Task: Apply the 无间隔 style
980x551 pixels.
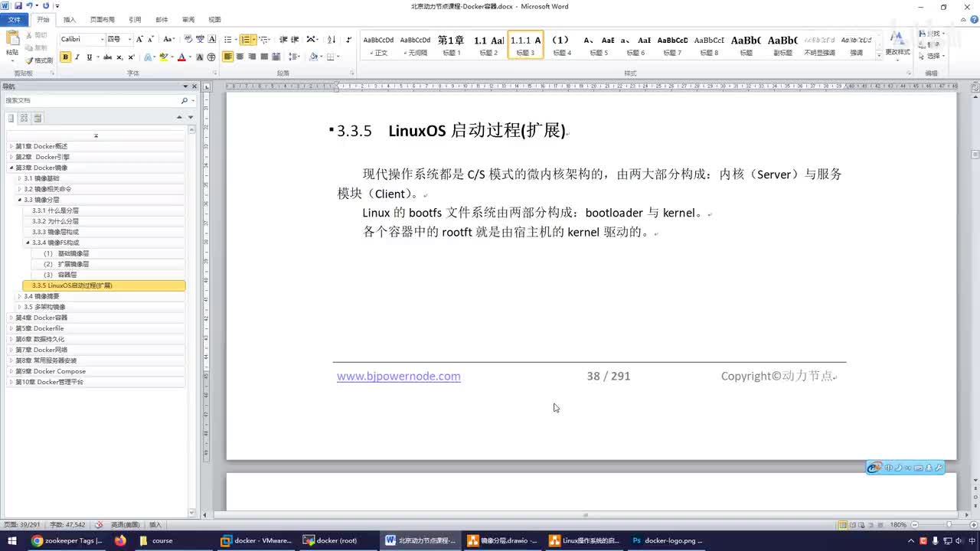Action: (415, 45)
